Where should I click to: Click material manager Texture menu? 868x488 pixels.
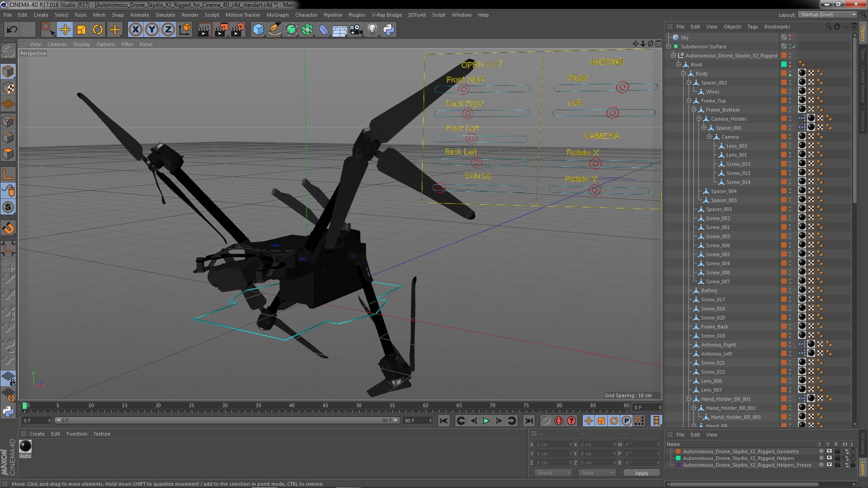(102, 434)
